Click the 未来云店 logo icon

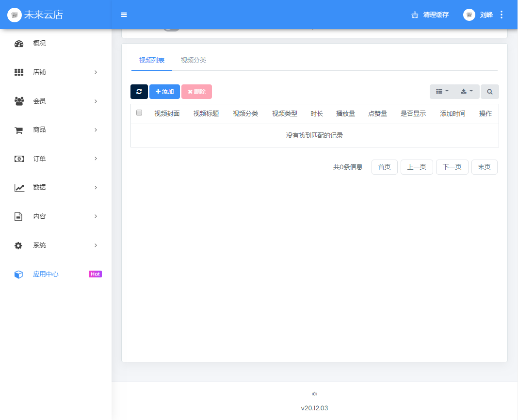click(15, 15)
